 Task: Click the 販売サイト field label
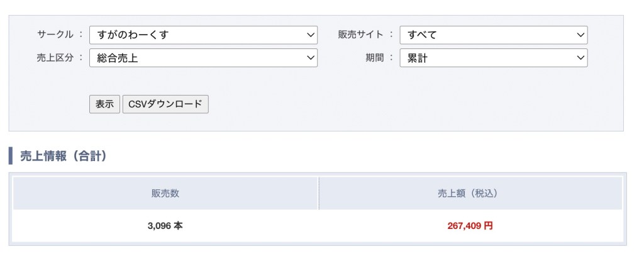click(360, 35)
